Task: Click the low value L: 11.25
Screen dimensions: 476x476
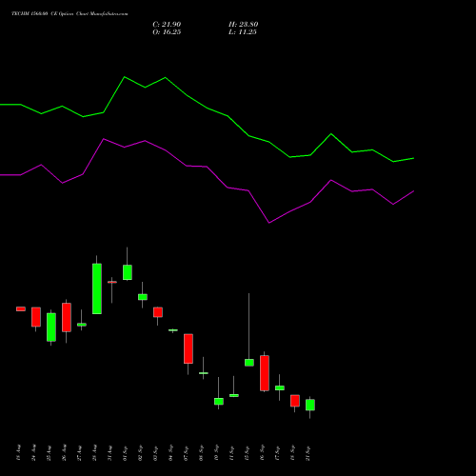Action: pyautogui.click(x=243, y=32)
